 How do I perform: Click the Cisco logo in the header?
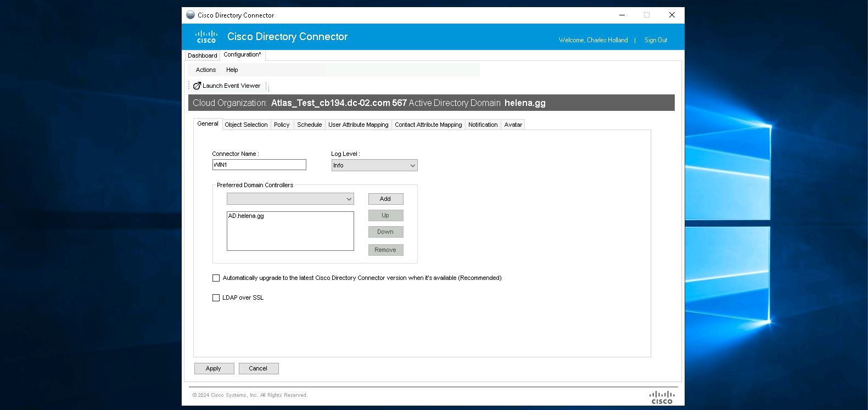206,37
